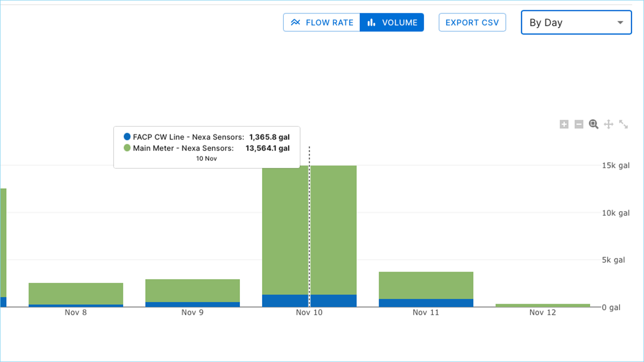Switch chart to FLOW RATE view
This screenshot has width=644, height=362.
[x=322, y=23]
